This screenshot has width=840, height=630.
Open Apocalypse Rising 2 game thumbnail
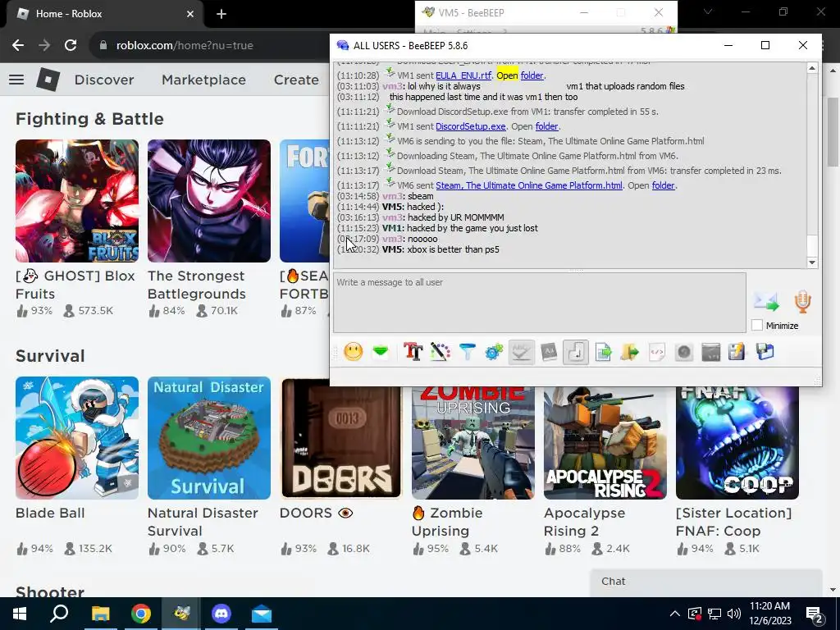605,443
